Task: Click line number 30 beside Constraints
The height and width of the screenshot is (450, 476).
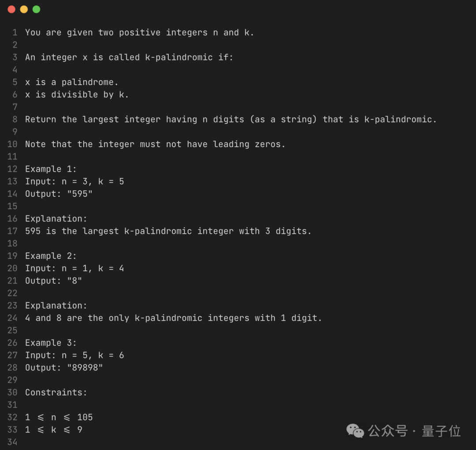Action: [x=12, y=392]
